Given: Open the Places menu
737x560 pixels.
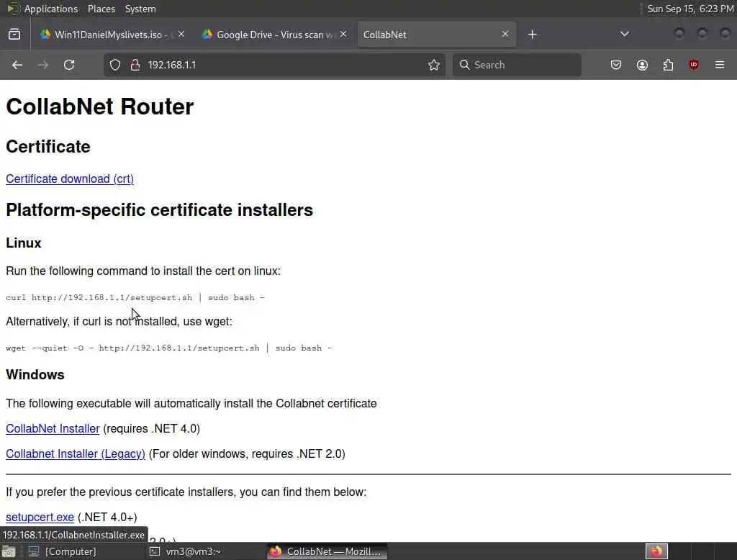Looking at the screenshot, I should 101,9.
